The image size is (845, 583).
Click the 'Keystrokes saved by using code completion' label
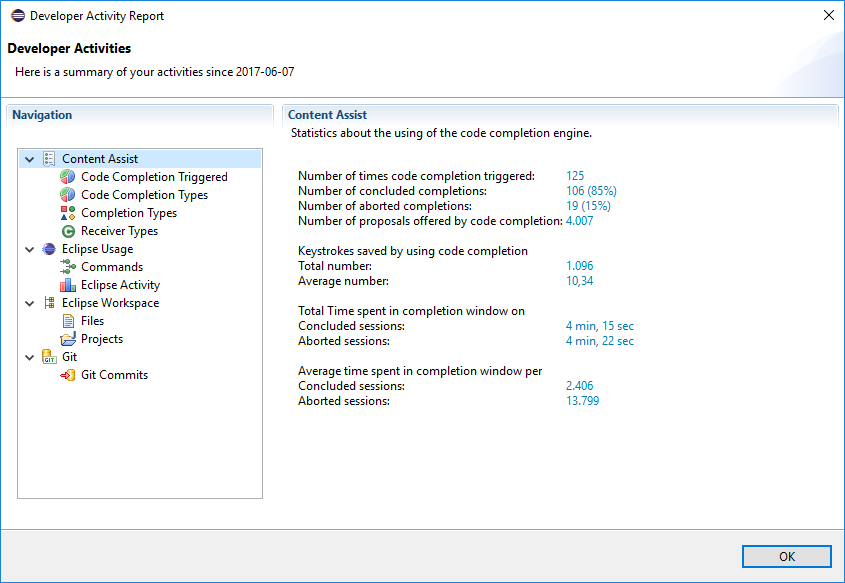tap(413, 251)
